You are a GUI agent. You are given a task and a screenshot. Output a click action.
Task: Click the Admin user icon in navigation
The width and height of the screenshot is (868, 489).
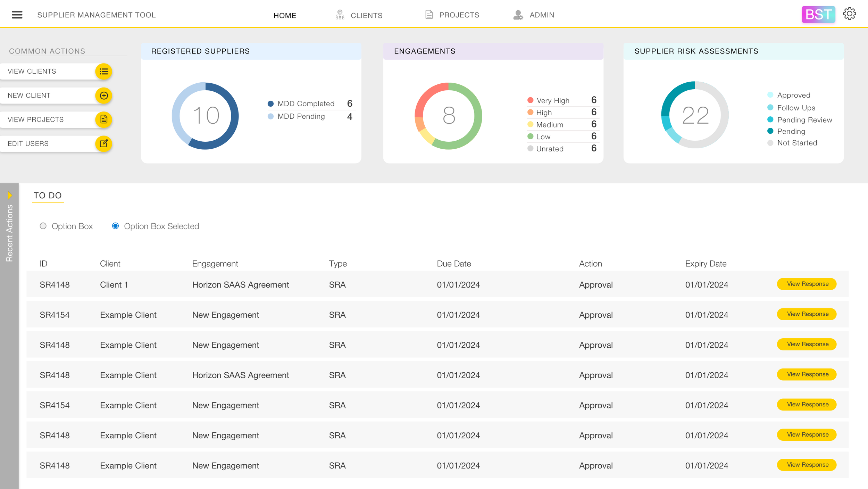[x=518, y=15]
